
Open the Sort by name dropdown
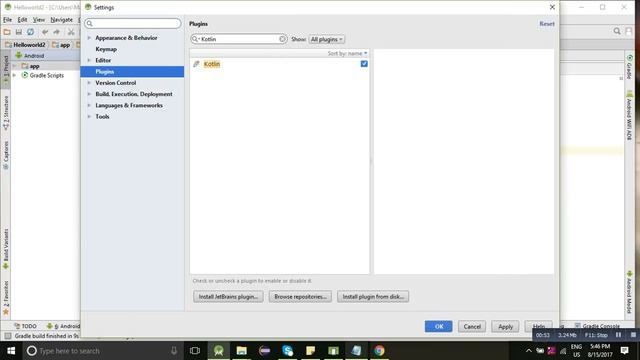point(347,53)
